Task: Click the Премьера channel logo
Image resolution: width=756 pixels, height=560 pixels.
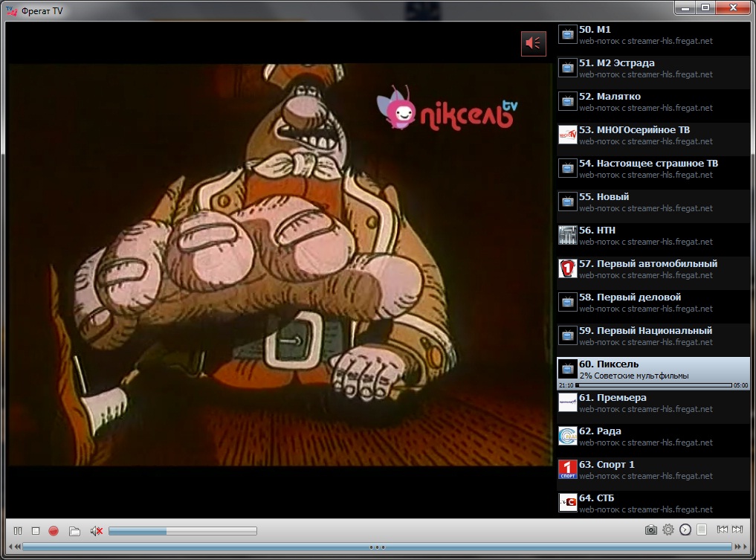Action: click(567, 403)
